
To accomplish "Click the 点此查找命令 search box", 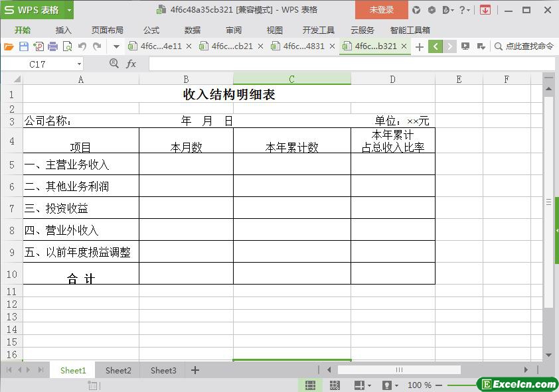I will pos(524,46).
